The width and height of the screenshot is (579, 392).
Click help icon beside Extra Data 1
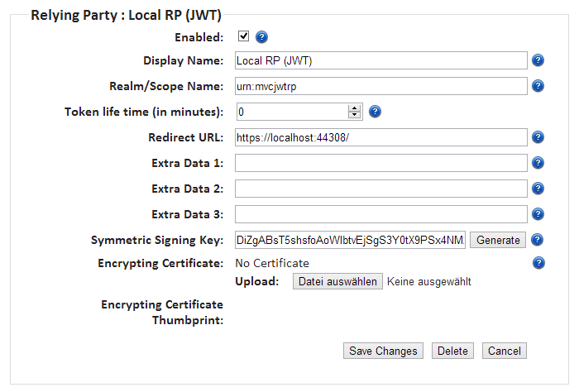pyautogui.click(x=538, y=163)
